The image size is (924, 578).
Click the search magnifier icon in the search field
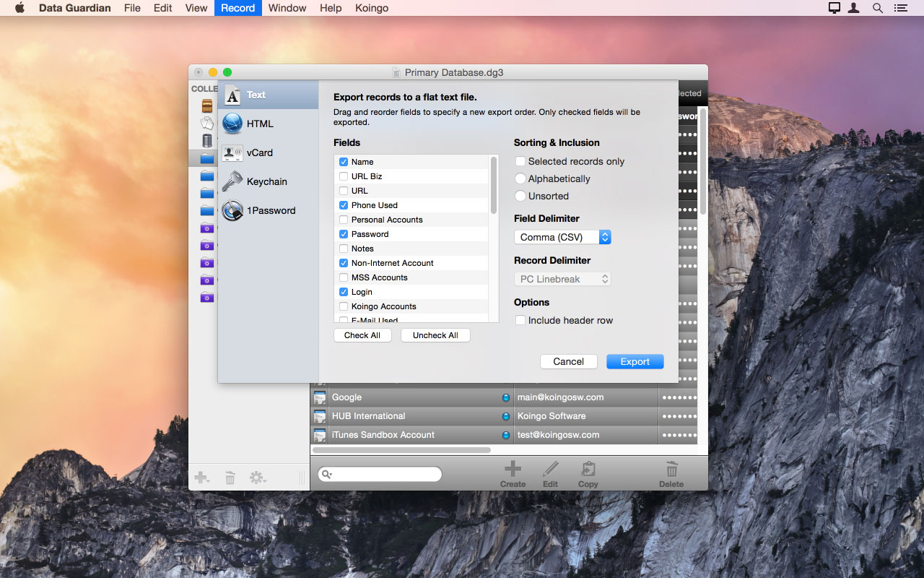(327, 474)
